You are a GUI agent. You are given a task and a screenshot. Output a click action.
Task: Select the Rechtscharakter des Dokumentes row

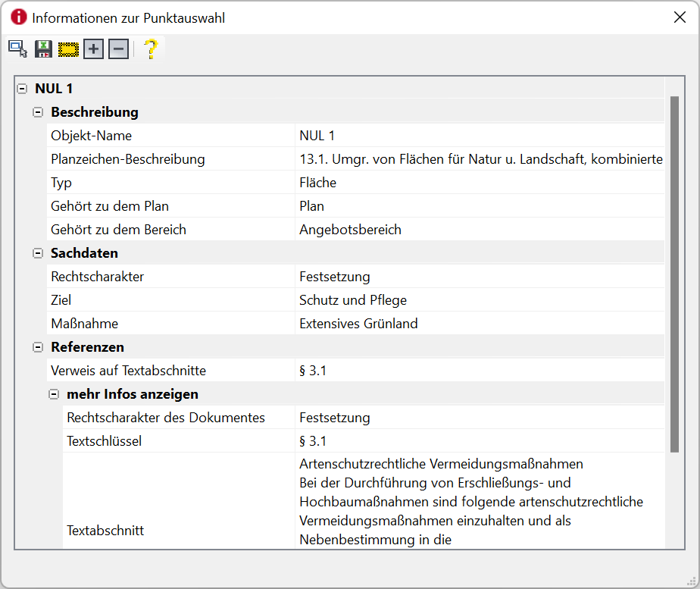click(166, 418)
